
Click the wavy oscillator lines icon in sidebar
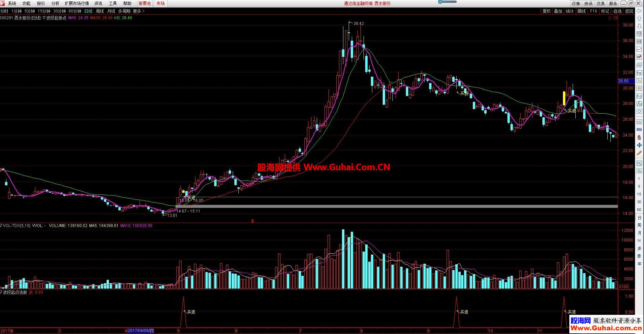click(x=639, y=122)
